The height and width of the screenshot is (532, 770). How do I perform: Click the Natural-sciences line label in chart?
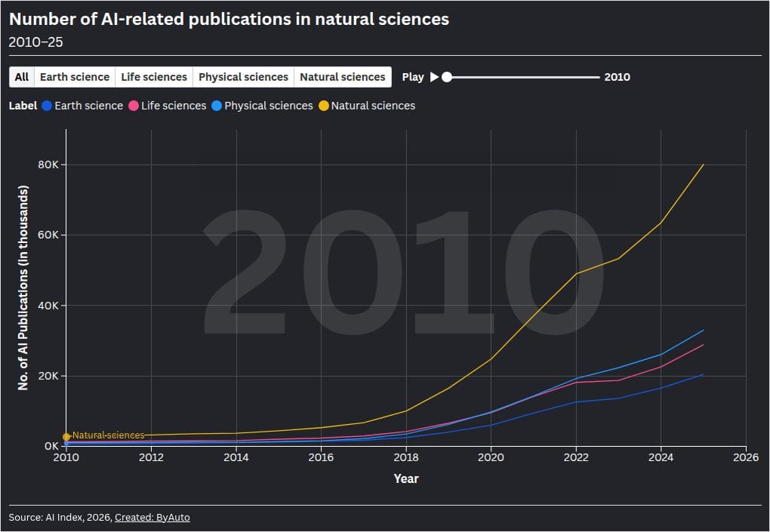109,435
